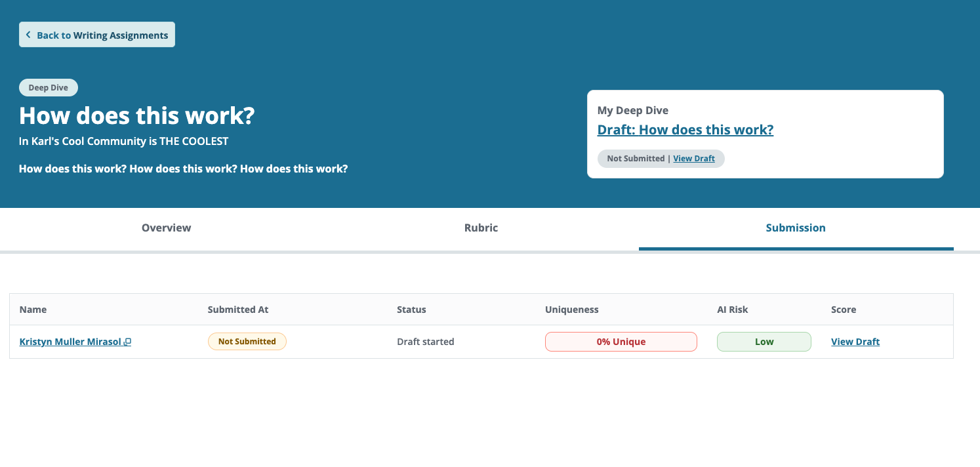
Task: Click the Uniqueness column header
Action: pos(572,310)
